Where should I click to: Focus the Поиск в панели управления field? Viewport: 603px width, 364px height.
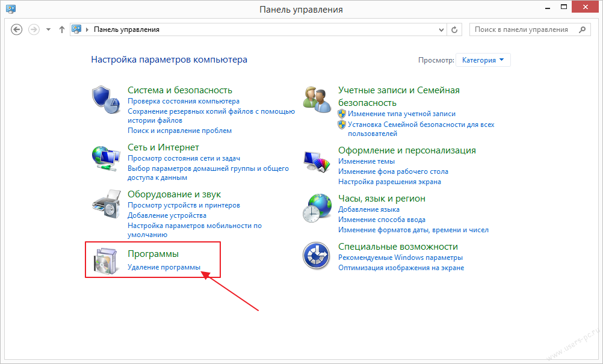point(530,29)
